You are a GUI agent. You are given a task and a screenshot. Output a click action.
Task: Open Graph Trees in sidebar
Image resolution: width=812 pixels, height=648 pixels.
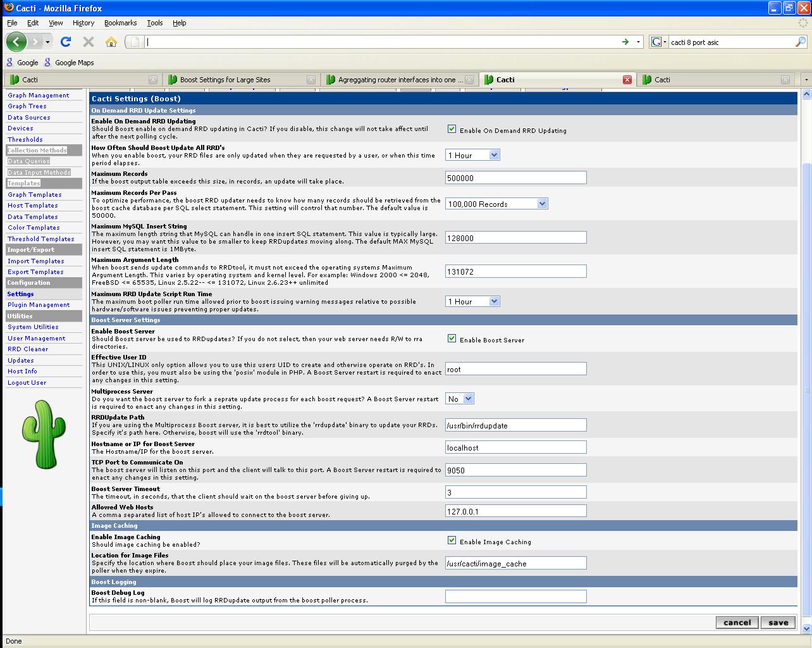click(x=27, y=106)
